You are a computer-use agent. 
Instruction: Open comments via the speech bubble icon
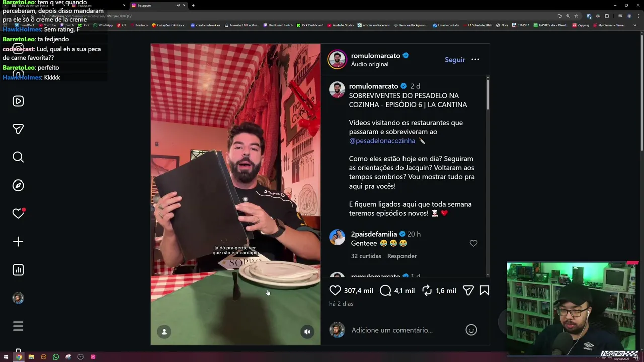385,290
